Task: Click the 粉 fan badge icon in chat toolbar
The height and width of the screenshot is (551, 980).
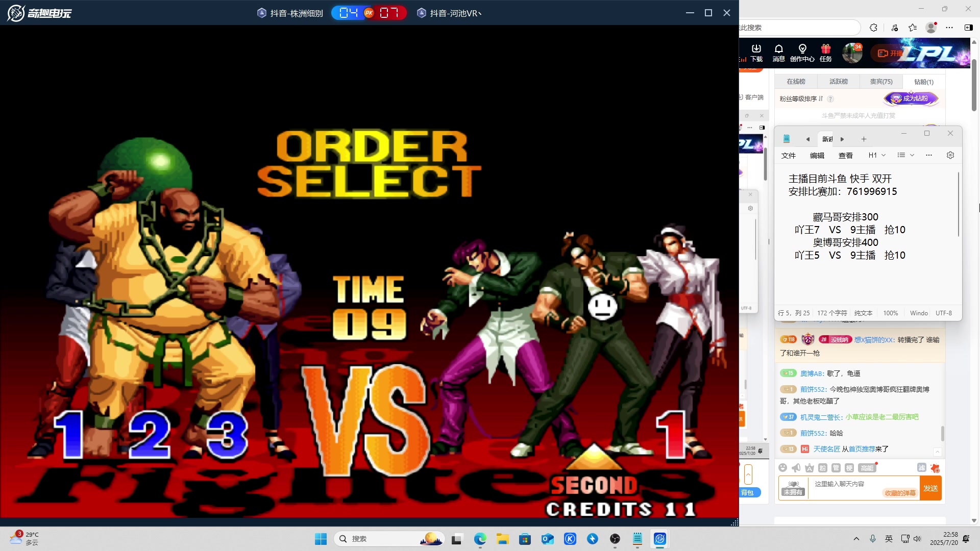Action: click(823, 468)
